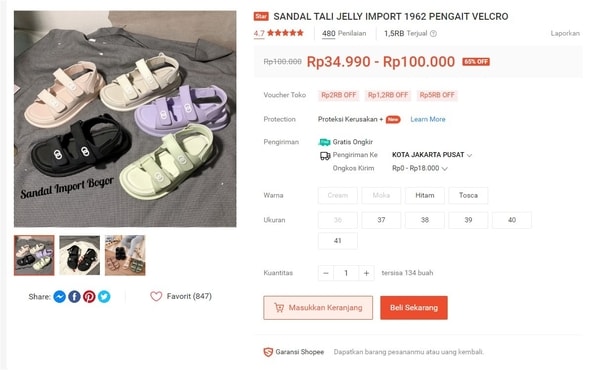Image resolution: width=600 pixels, height=370 pixels.
Task: Share product on Facebook
Action: pyautogui.click(x=74, y=297)
